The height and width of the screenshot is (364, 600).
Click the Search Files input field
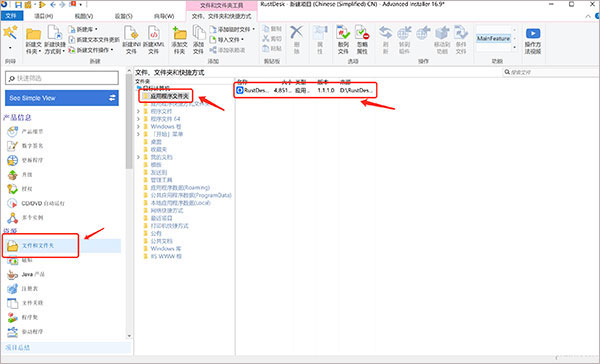(550, 72)
